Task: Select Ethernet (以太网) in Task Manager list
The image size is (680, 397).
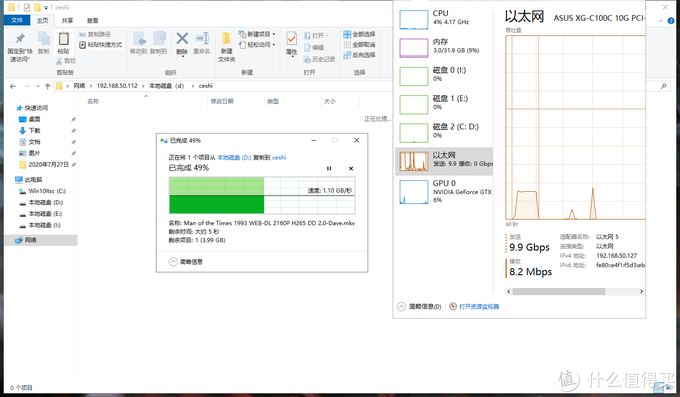Action: (444, 161)
